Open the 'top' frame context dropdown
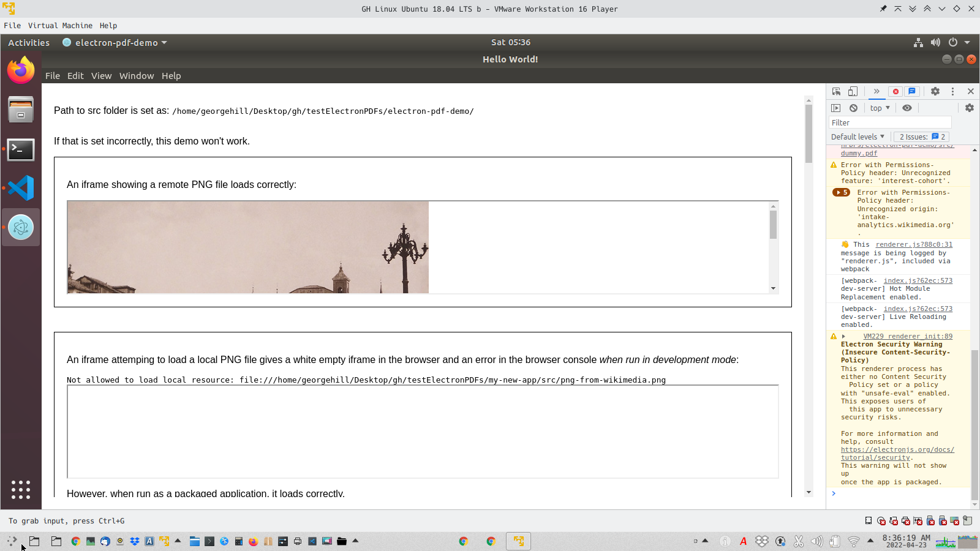The height and width of the screenshot is (551, 980). [x=880, y=108]
